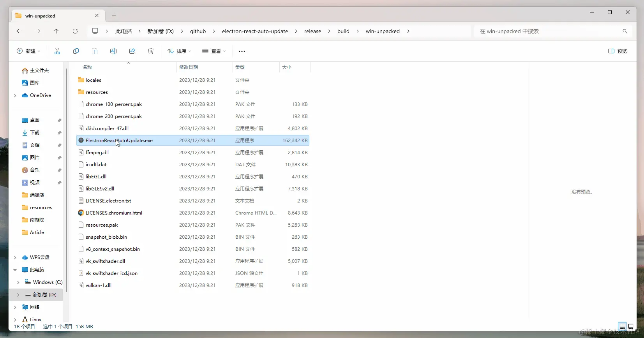This screenshot has width=644, height=338.
Task: Click the vk_swiftshader_icd.json file icon
Action: click(x=81, y=273)
